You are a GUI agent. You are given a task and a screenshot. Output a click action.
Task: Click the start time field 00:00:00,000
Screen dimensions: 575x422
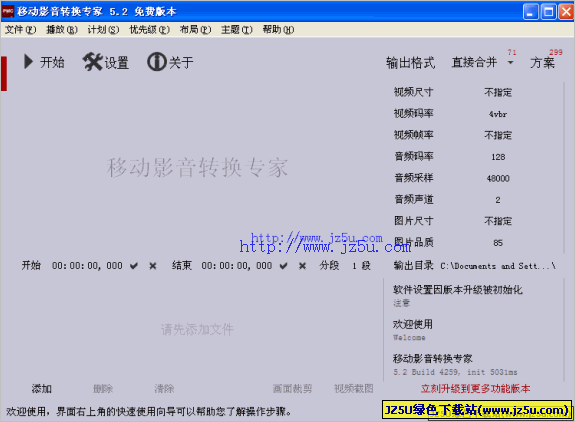click(87, 266)
